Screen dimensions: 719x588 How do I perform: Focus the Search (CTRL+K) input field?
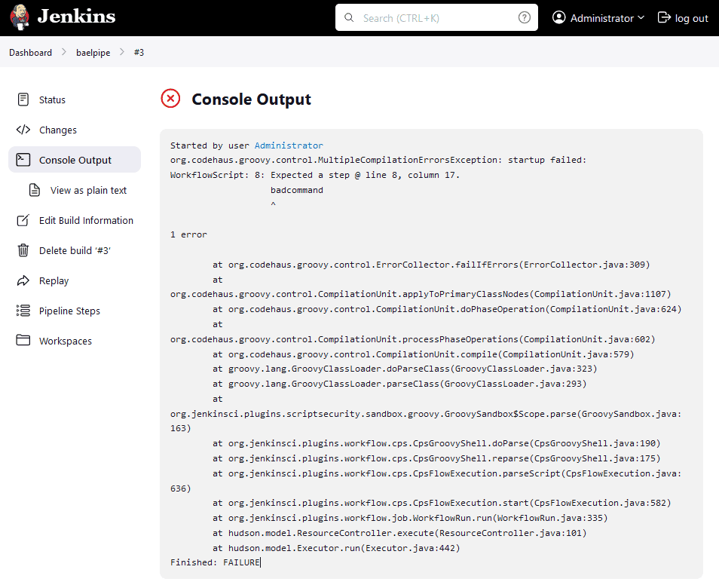tap(436, 18)
